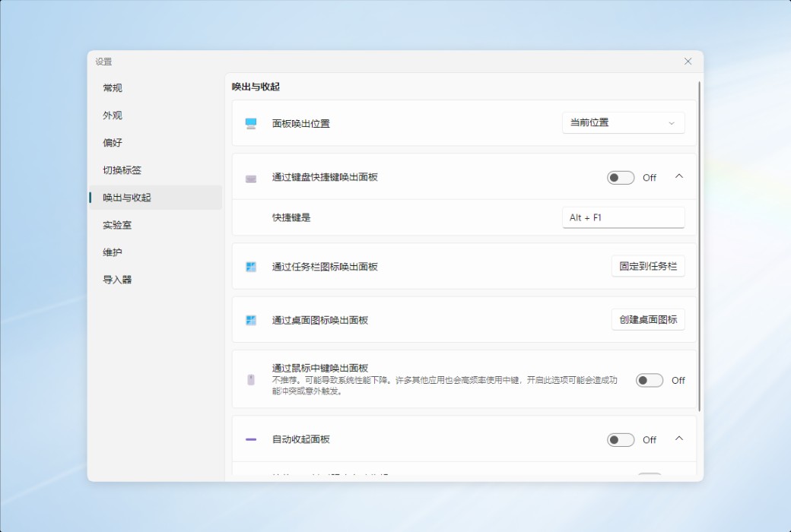
Task: Click the 唤出与收起 page heading
Action: pyautogui.click(x=256, y=87)
